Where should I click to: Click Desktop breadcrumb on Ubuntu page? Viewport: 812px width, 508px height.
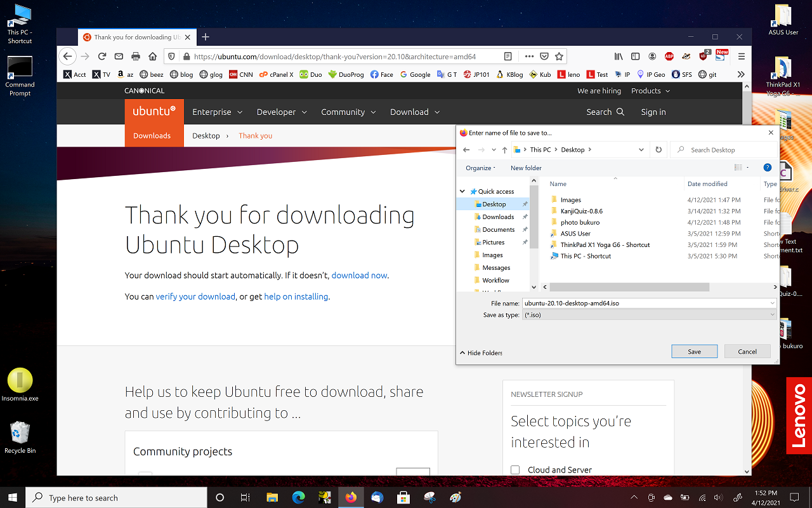[x=206, y=135]
